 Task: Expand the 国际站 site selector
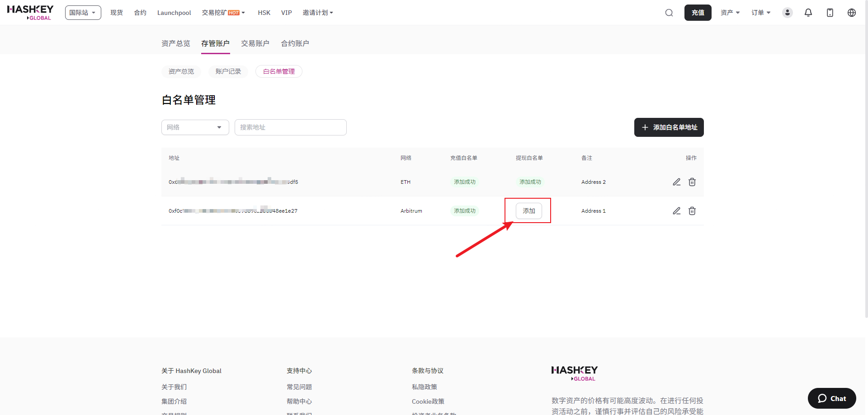tap(83, 13)
